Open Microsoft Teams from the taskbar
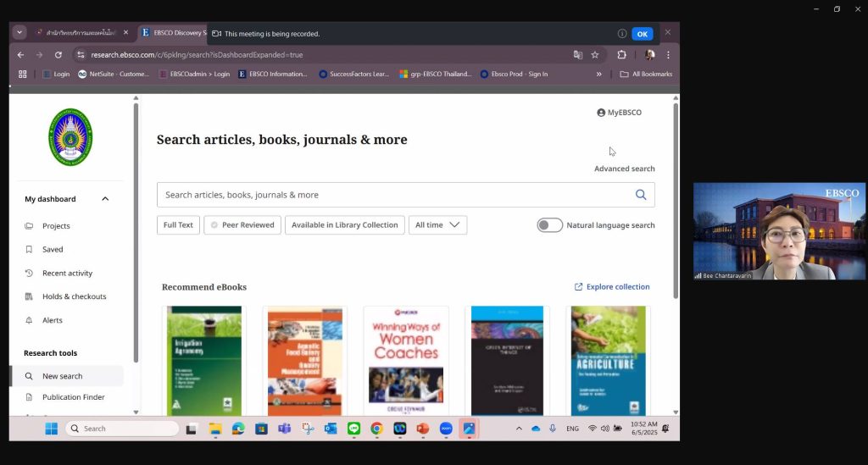868x465 pixels. coord(284,429)
